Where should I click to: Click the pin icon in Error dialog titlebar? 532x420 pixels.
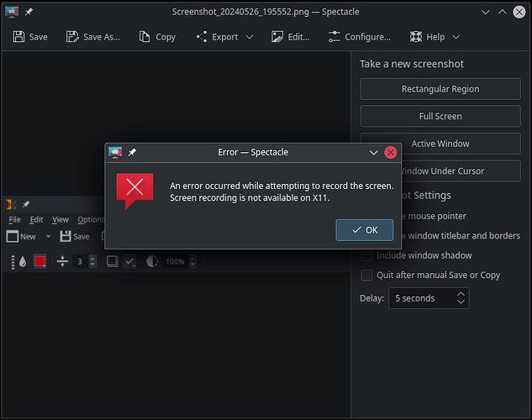coord(132,153)
